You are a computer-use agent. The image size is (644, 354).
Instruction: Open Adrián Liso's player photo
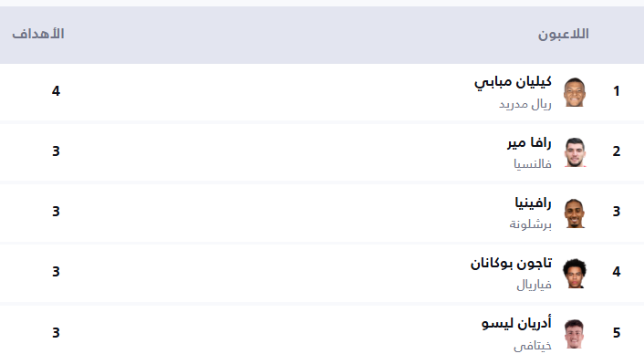click(575, 333)
